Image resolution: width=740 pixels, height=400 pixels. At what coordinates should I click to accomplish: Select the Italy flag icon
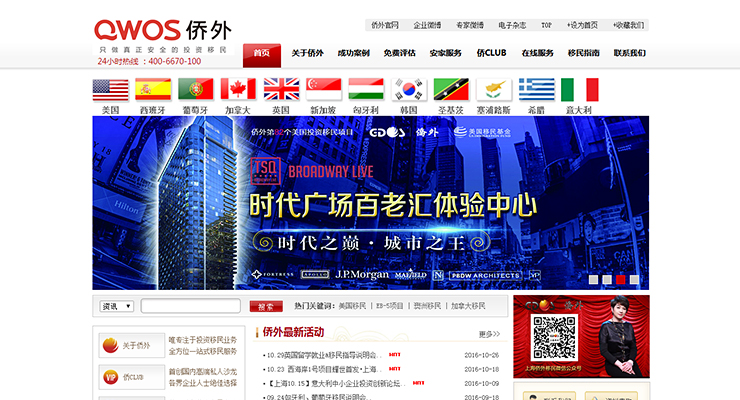[580, 90]
